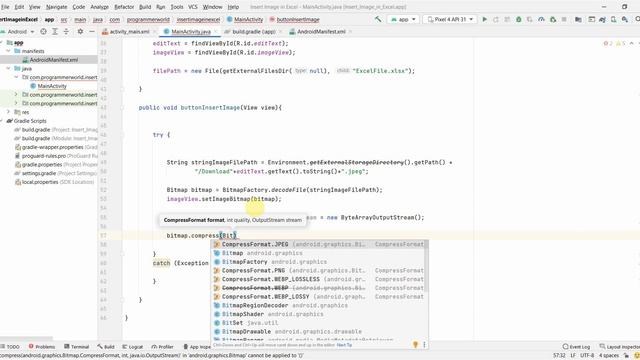Open the Build menu
This screenshot has width=640, height=360.
tap(145, 7)
